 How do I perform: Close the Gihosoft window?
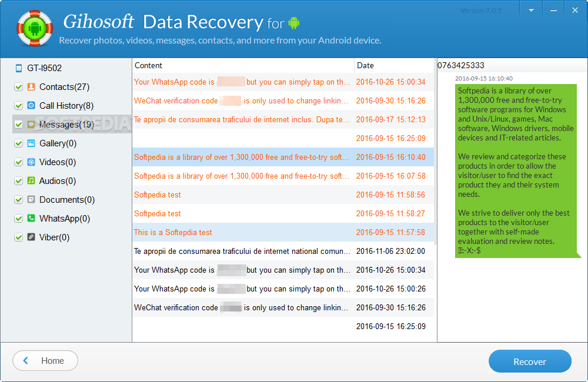[x=575, y=10]
